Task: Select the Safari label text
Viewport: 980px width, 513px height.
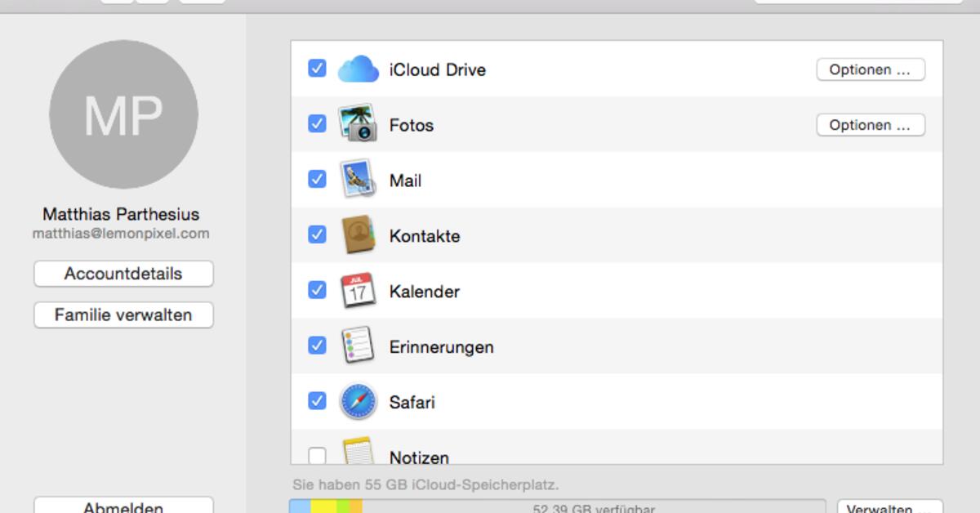Action: [412, 403]
